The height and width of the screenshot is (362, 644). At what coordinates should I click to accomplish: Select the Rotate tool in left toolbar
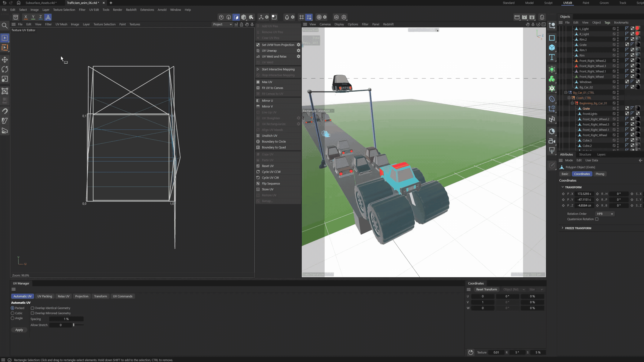point(5,69)
